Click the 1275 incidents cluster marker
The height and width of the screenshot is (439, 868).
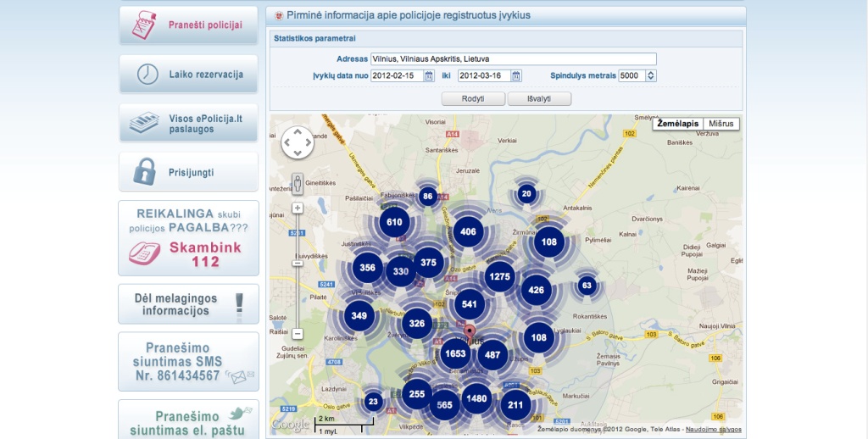499,276
